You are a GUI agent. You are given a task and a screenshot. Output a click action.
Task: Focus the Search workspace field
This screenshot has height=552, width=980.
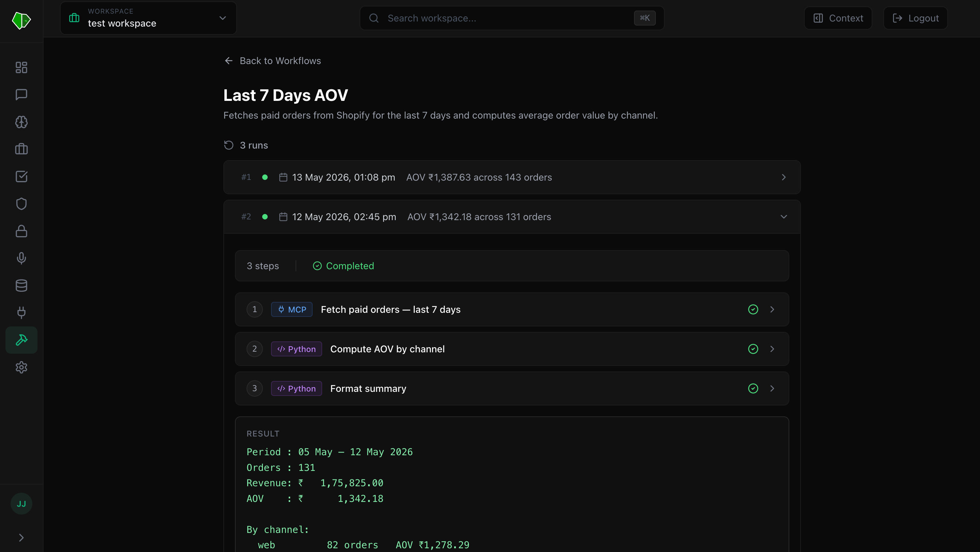click(512, 18)
